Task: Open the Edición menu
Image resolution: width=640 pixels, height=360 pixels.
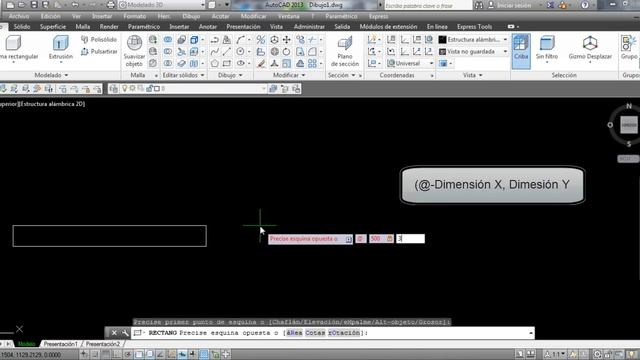Action: pyautogui.click(x=50, y=16)
